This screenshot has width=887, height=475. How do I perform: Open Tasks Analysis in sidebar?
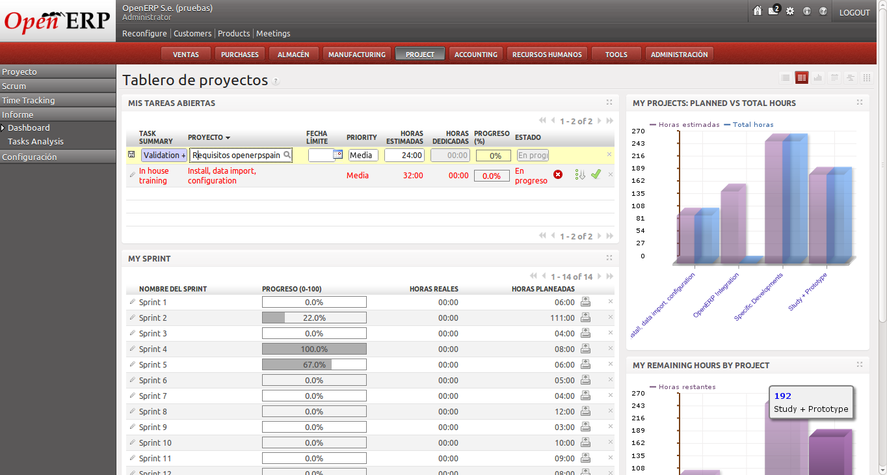pos(36,141)
